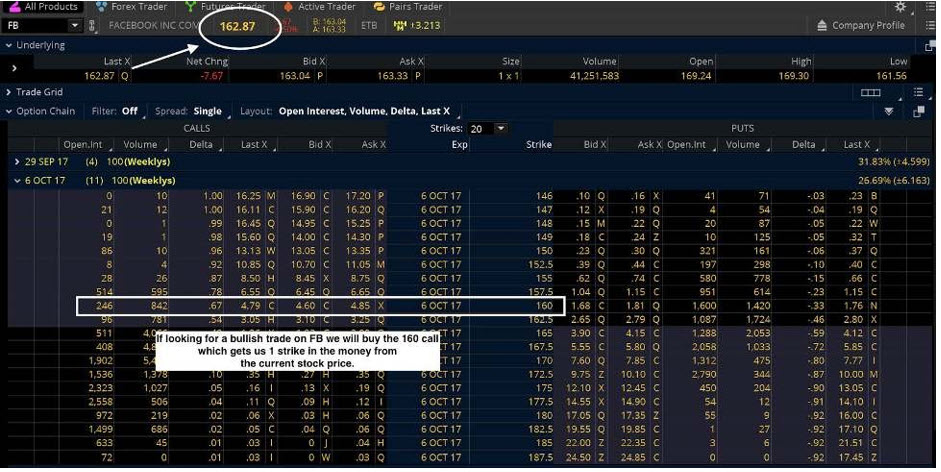Click the 172.5 strike put last 10.00
The width and height of the screenshot is (941, 472).
coord(850,374)
